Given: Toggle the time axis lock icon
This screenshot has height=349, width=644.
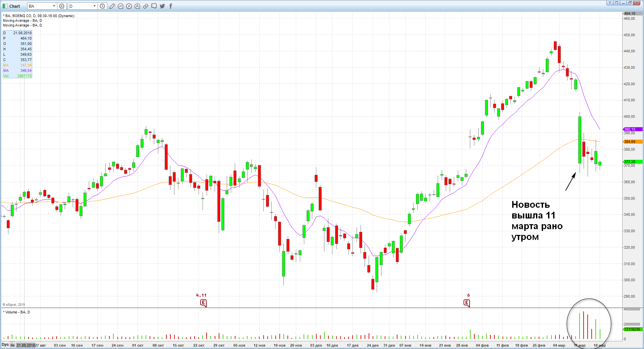Looking at the screenshot, I should pos(12,345).
